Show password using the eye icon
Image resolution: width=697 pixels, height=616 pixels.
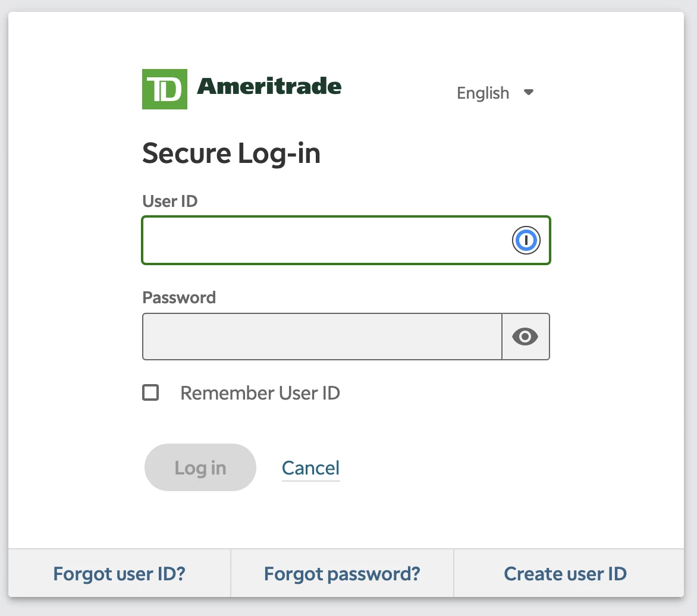(525, 337)
